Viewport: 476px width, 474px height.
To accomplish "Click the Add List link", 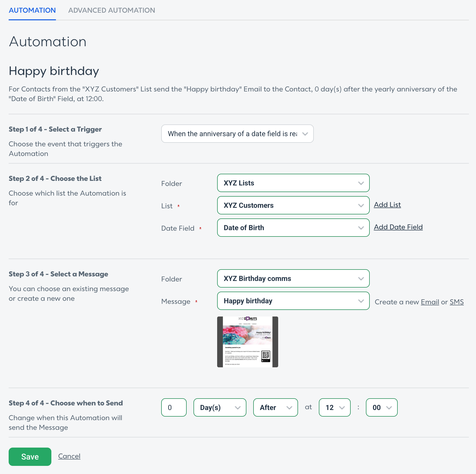I will (x=387, y=205).
